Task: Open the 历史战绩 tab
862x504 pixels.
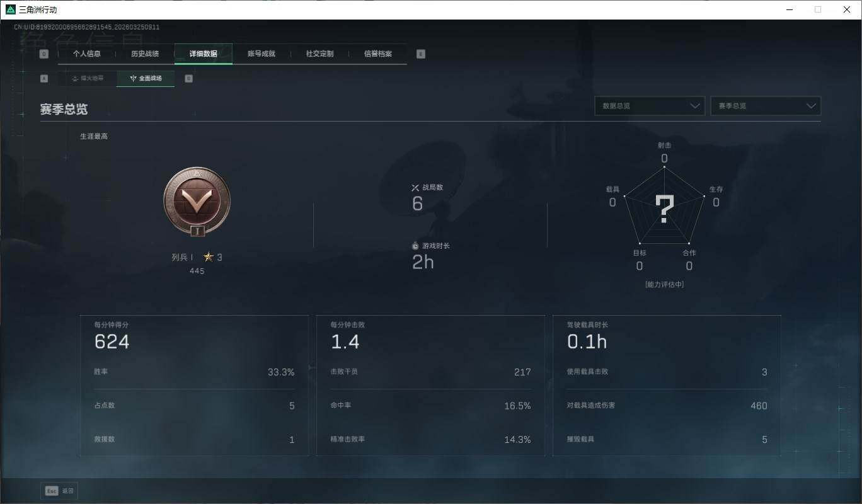Action: [x=145, y=54]
